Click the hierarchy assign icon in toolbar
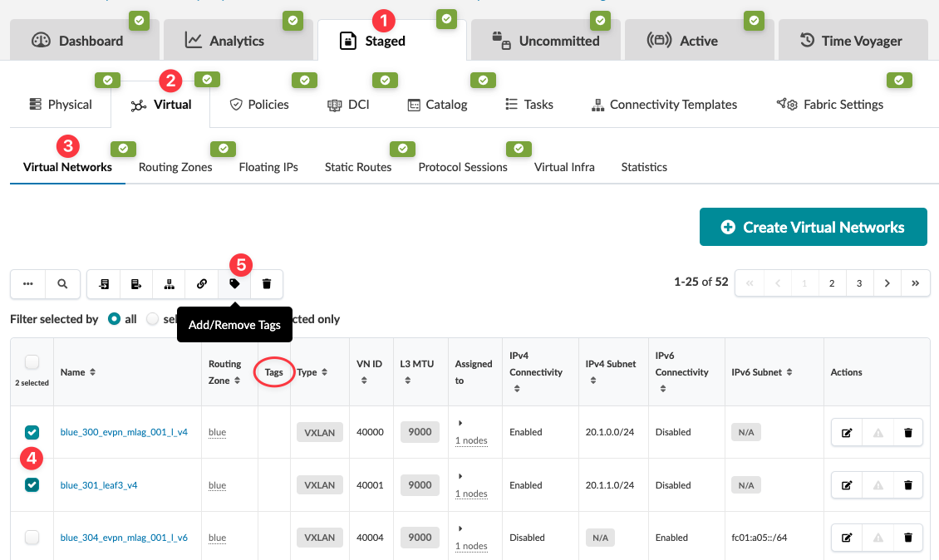The height and width of the screenshot is (560, 939). tap(169, 284)
